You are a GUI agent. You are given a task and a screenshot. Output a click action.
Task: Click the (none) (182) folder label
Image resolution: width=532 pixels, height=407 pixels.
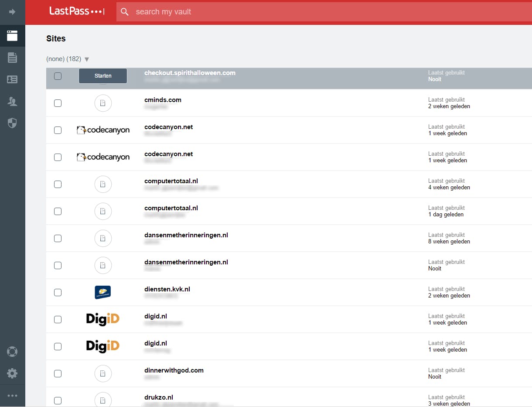pyautogui.click(x=64, y=59)
